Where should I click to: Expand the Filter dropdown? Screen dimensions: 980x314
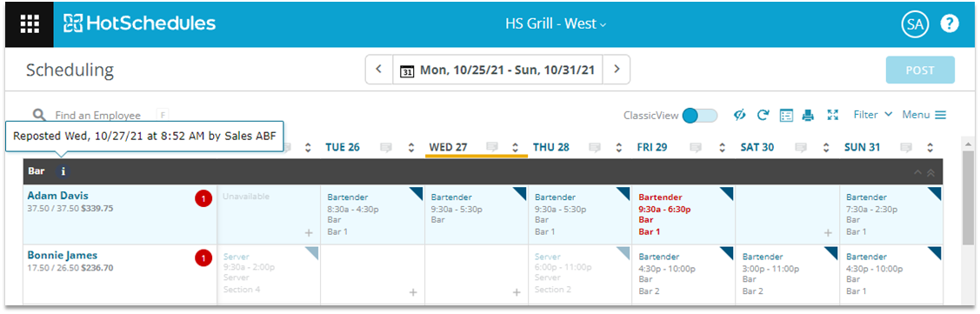[873, 115]
